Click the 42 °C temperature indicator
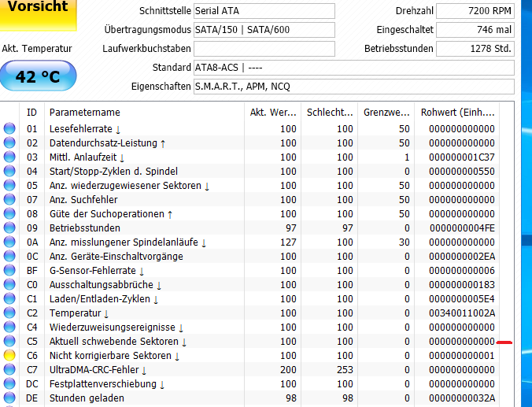 (38, 76)
